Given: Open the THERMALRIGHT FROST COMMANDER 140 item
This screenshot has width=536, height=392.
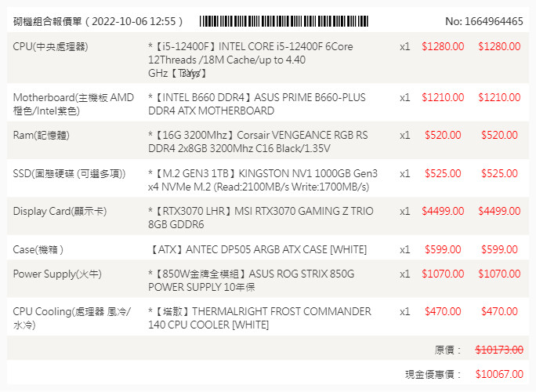Looking at the screenshot, I should pyautogui.click(x=259, y=318).
